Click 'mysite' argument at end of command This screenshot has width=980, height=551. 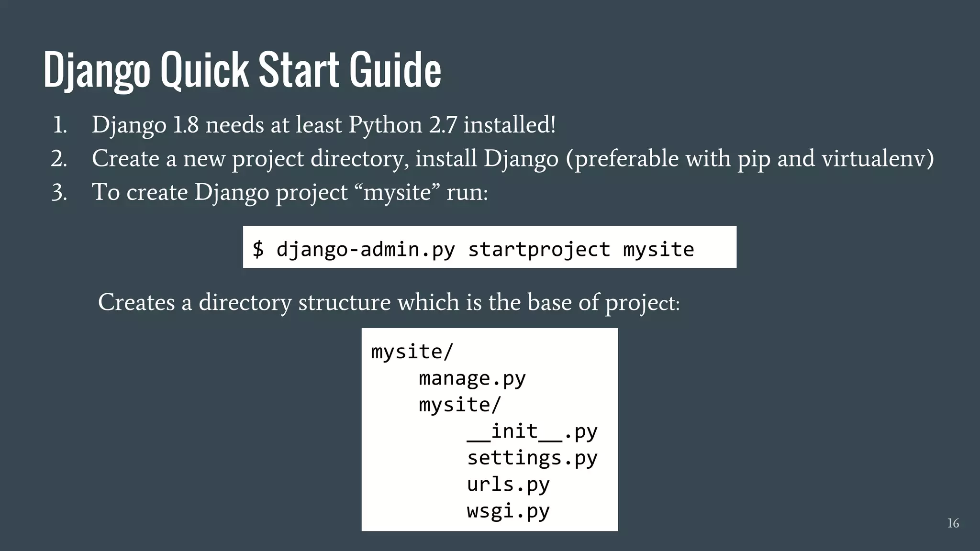click(x=658, y=249)
